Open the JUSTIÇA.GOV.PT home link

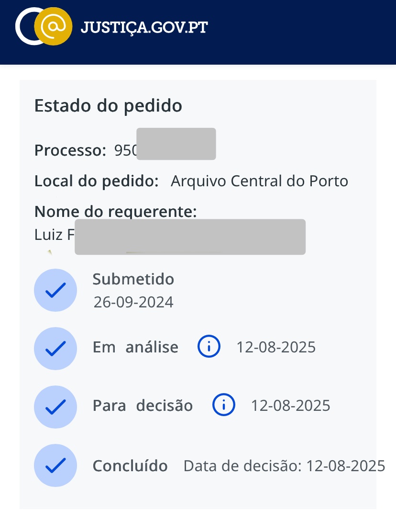[x=144, y=27]
